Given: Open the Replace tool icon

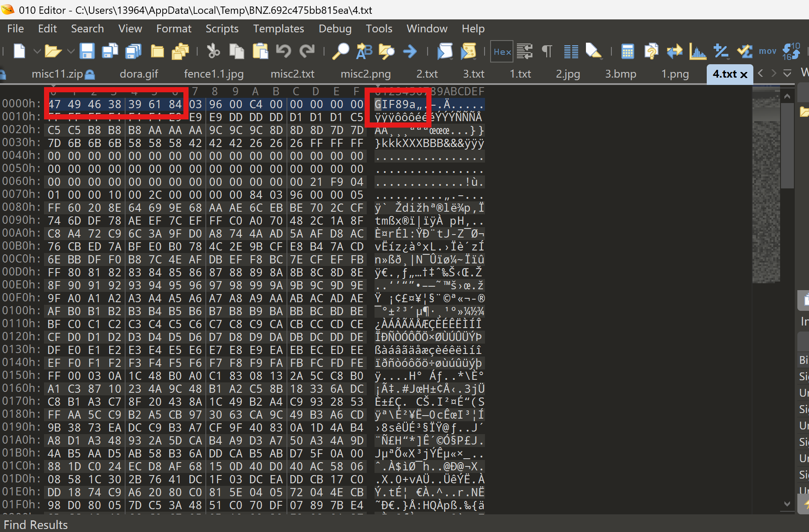Looking at the screenshot, I should pos(364,51).
